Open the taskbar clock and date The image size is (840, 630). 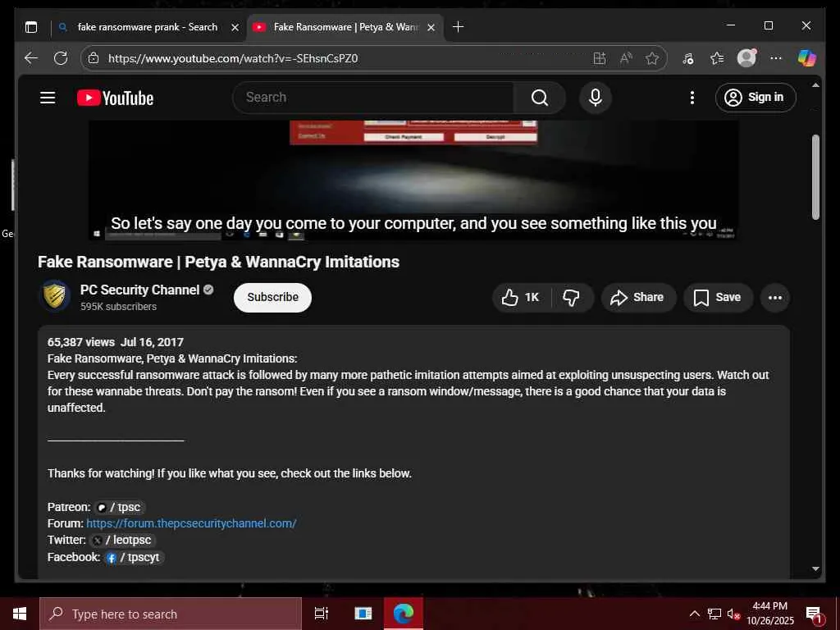coord(770,614)
